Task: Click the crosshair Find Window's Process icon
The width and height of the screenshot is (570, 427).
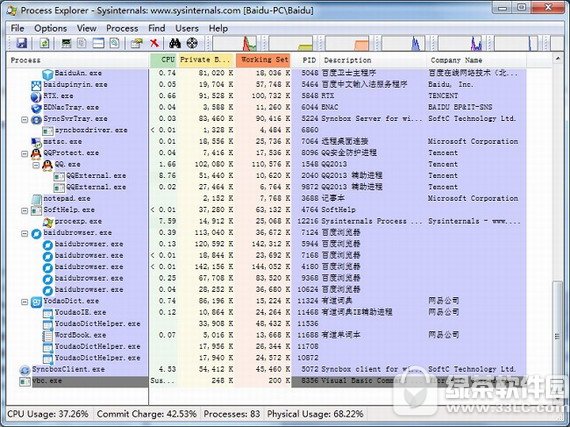Action: [x=192, y=43]
